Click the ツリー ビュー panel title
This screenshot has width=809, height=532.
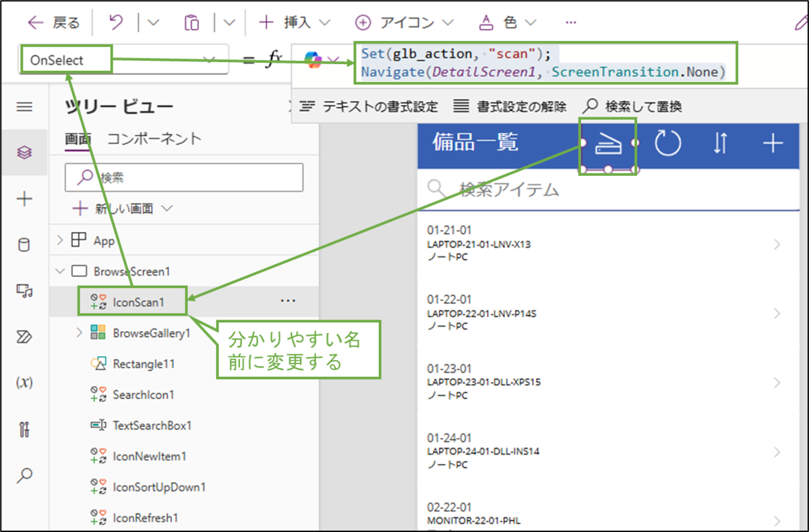pos(119,107)
